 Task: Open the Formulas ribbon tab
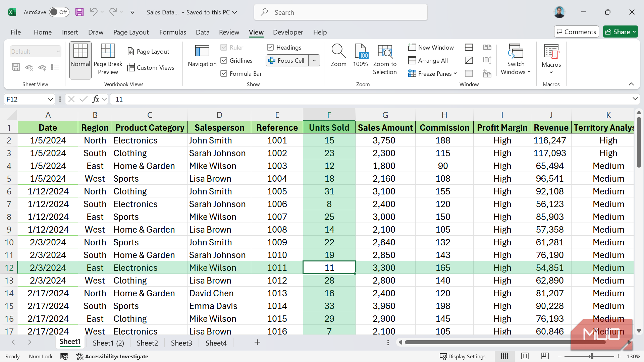[x=173, y=32]
